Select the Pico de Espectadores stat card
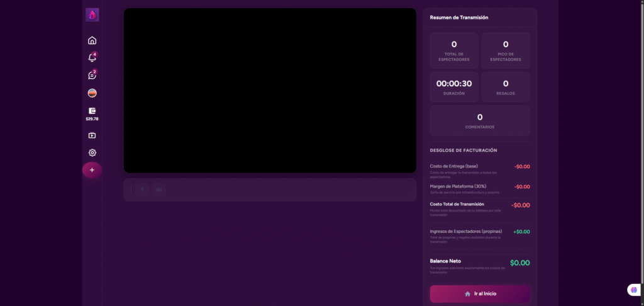 505,50
